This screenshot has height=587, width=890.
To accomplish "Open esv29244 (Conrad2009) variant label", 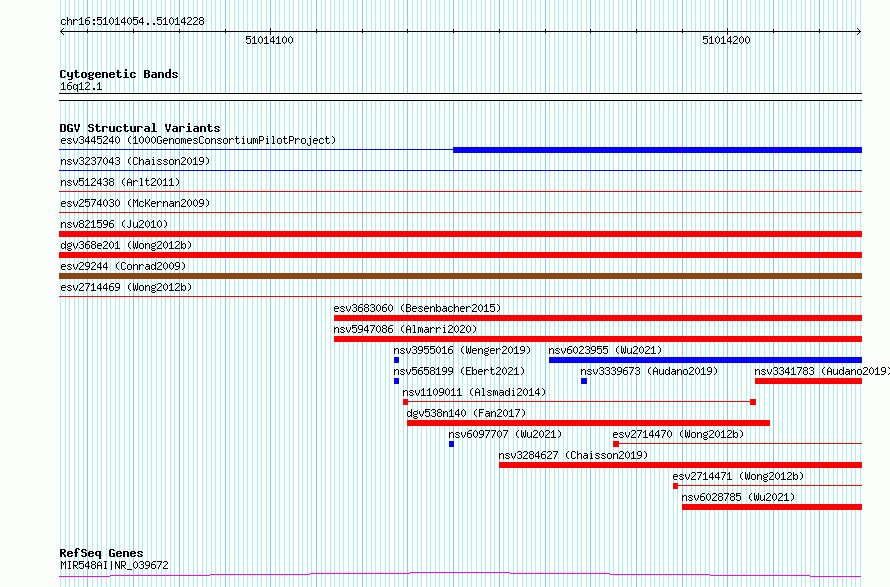I will pyautogui.click(x=123, y=266).
